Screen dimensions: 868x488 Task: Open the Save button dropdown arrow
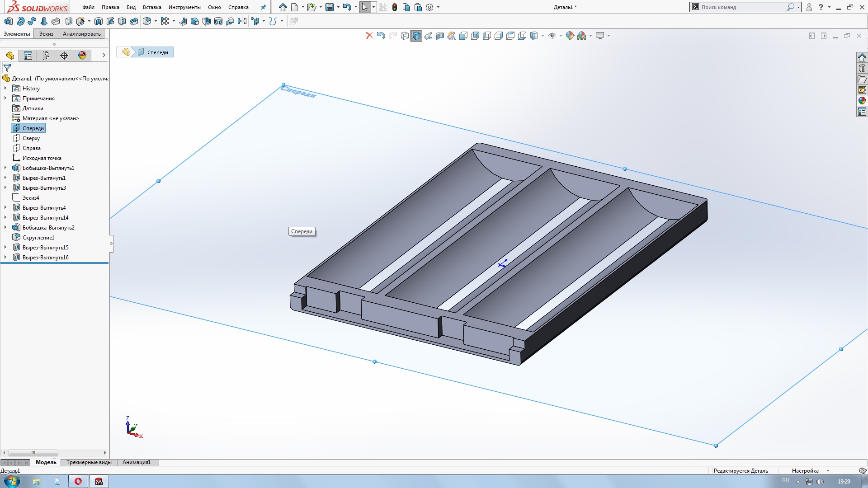click(x=338, y=7)
